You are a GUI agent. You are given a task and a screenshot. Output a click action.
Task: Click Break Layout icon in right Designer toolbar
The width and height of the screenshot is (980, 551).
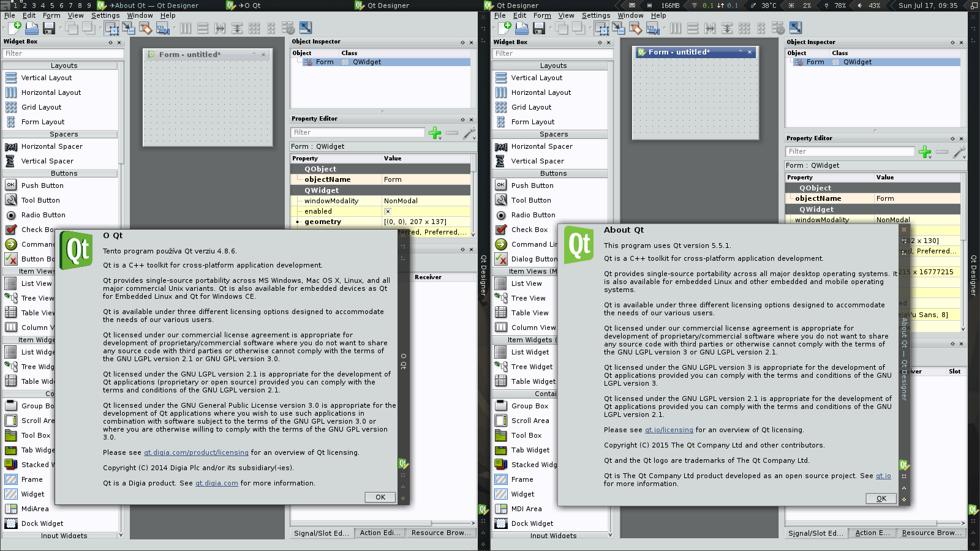point(778,28)
